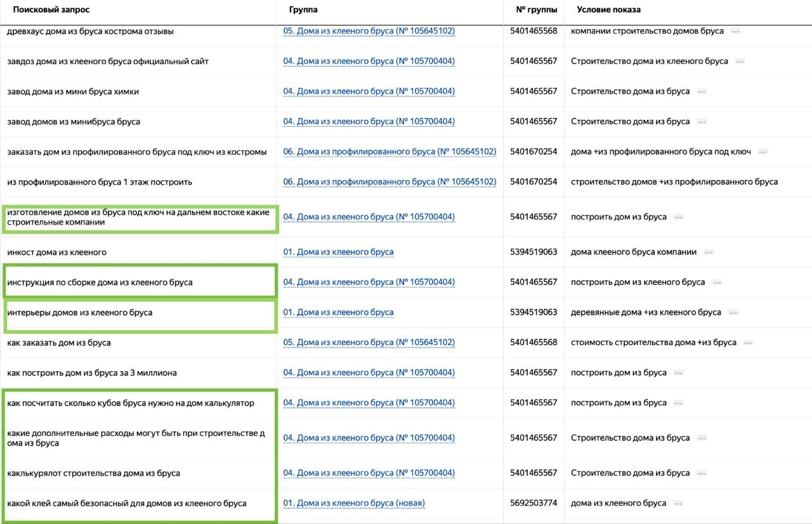Viewport: 812px width, 524px height.
Task: Open group 06 link in заказать дом row
Action: tap(390, 152)
